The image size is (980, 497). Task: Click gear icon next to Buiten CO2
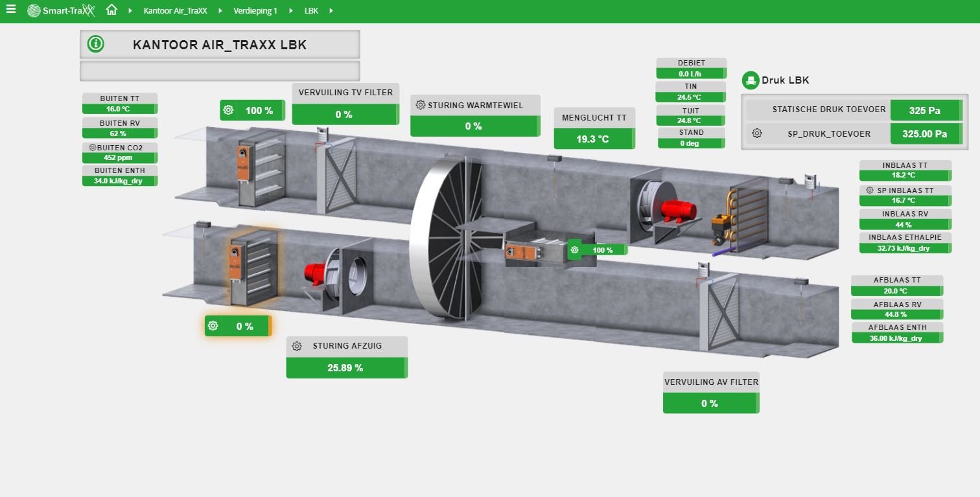tap(93, 148)
